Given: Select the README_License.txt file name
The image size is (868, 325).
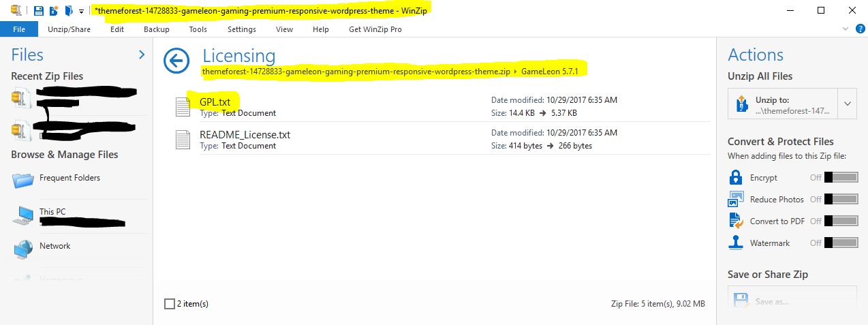Looking at the screenshot, I should (x=245, y=135).
